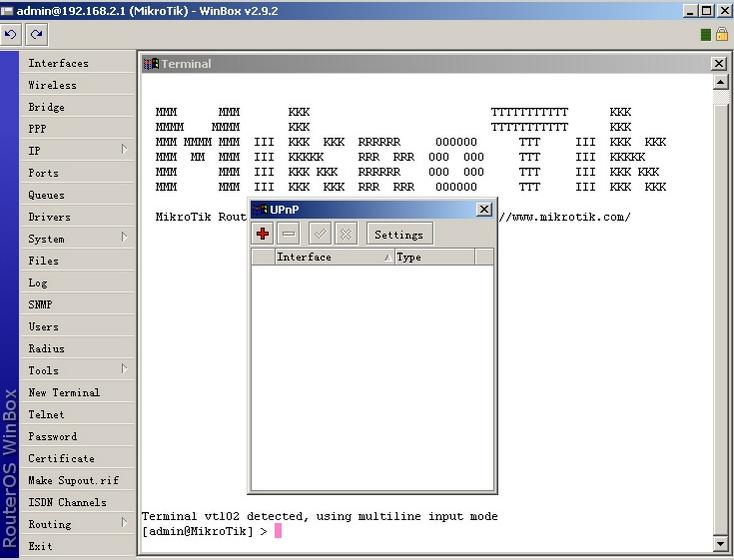Close the UPnP window

pos(484,210)
